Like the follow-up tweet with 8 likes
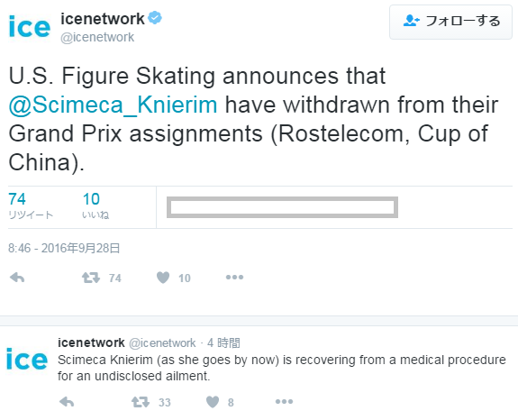The height and width of the screenshot is (420, 518). click(213, 402)
